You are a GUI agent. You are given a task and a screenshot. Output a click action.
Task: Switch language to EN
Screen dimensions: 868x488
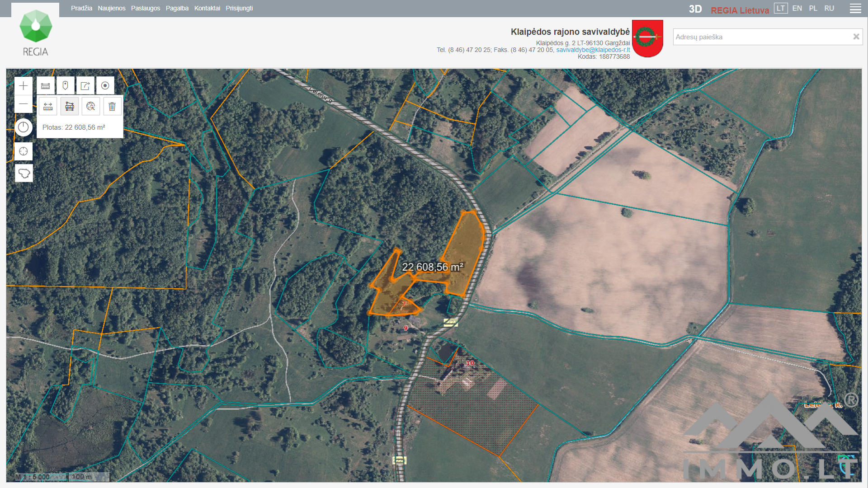(797, 8)
